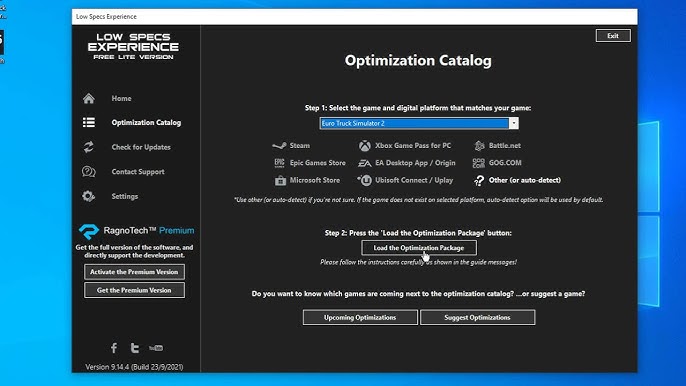Click the Steam platform icon
Viewport: 686px width, 386px height.
279,145
